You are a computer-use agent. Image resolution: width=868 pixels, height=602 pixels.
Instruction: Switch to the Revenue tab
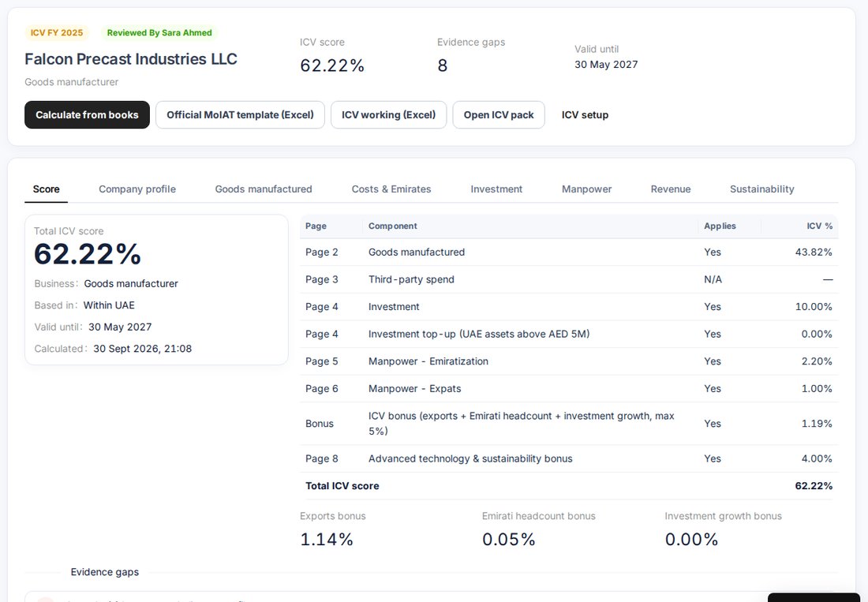tap(671, 189)
